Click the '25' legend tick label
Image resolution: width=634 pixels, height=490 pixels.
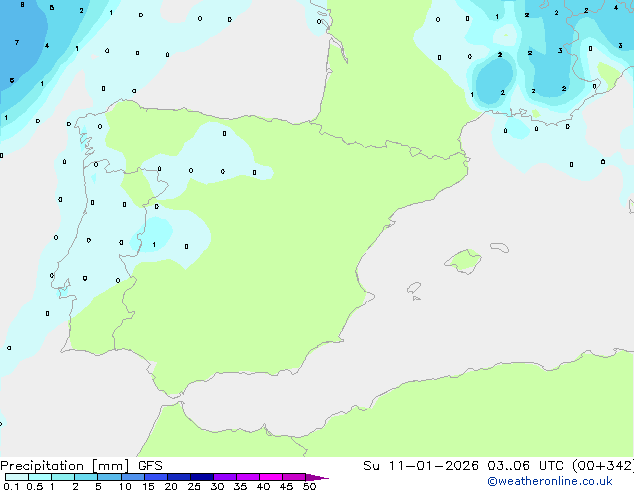point(194,486)
